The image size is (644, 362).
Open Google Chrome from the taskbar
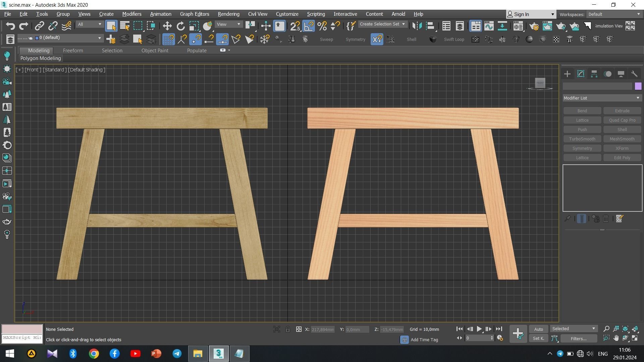[x=94, y=354]
